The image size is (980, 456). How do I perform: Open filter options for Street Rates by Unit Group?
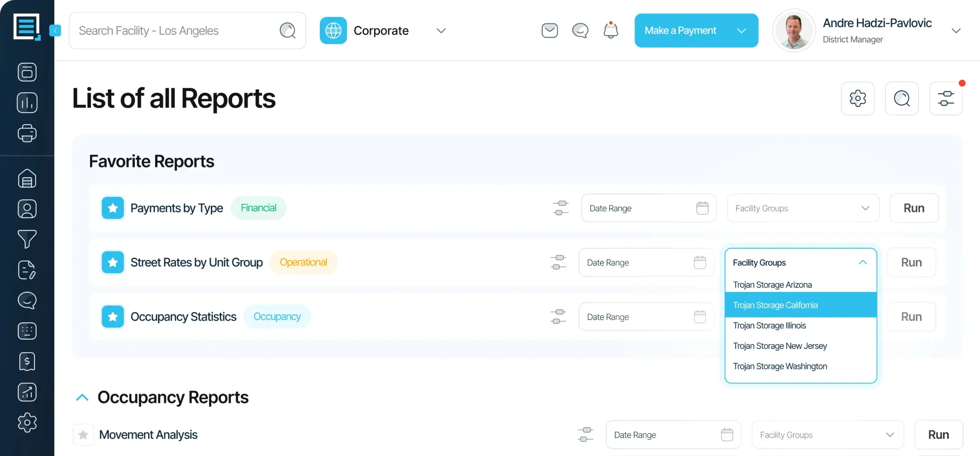pos(558,262)
